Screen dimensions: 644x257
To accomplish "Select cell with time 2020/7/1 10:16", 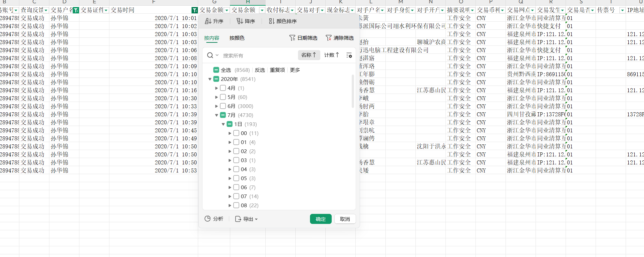I will [154, 90].
